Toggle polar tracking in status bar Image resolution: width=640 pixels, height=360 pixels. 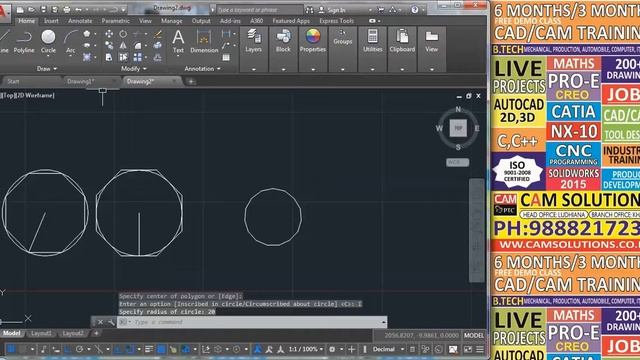[x=80, y=349]
